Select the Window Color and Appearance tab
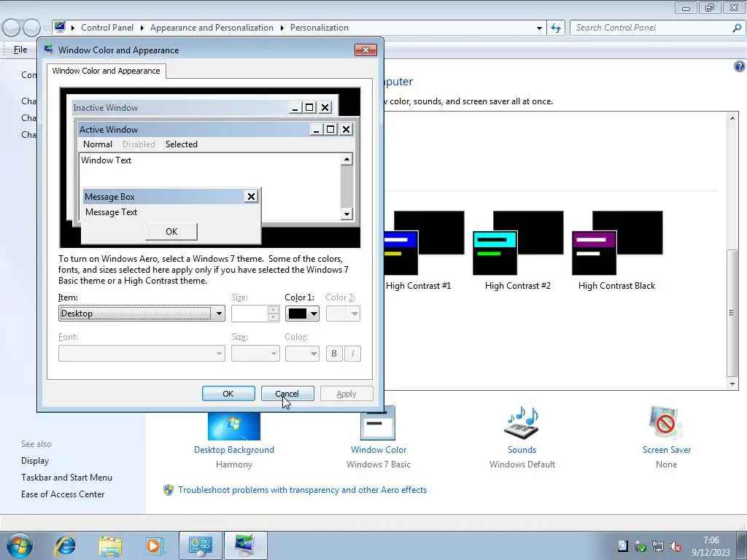Viewport: 747px width, 560px height. (107, 71)
